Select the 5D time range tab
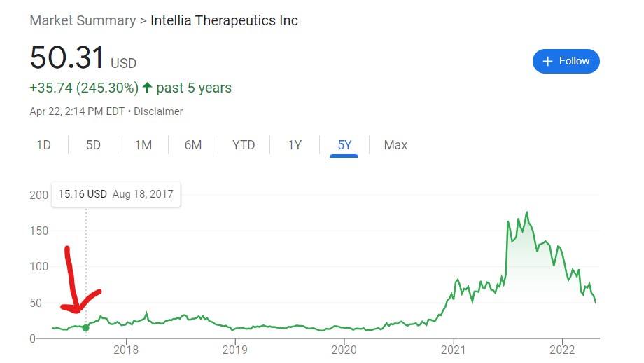The height and width of the screenshot is (363, 644). click(93, 145)
